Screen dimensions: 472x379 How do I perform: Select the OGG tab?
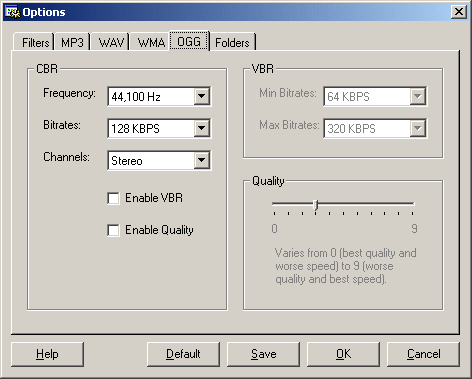(x=189, y=42)
